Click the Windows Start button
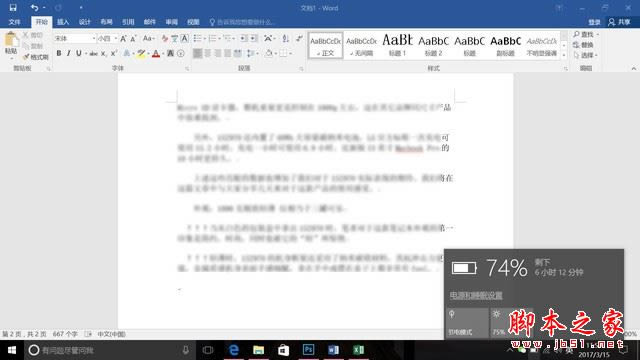Screen dimensions: 640x360 pyautogui.click(x=12, y=350)
